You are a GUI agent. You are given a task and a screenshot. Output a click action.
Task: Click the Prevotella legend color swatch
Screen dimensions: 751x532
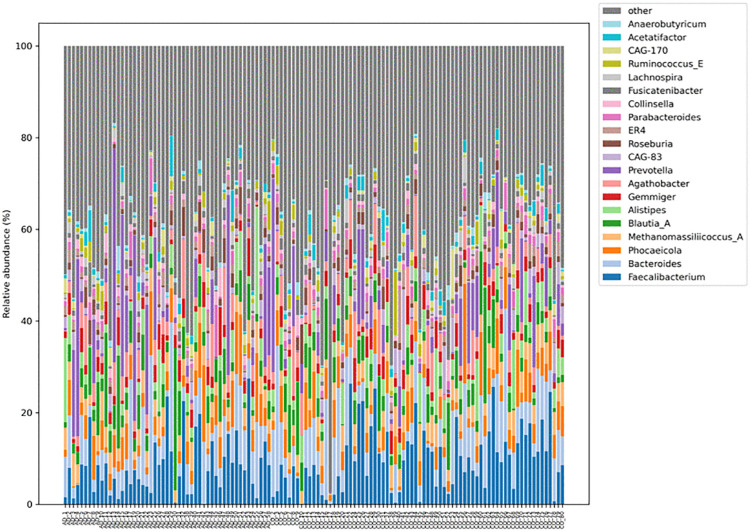pyautogui.click(x=612, y=170)
